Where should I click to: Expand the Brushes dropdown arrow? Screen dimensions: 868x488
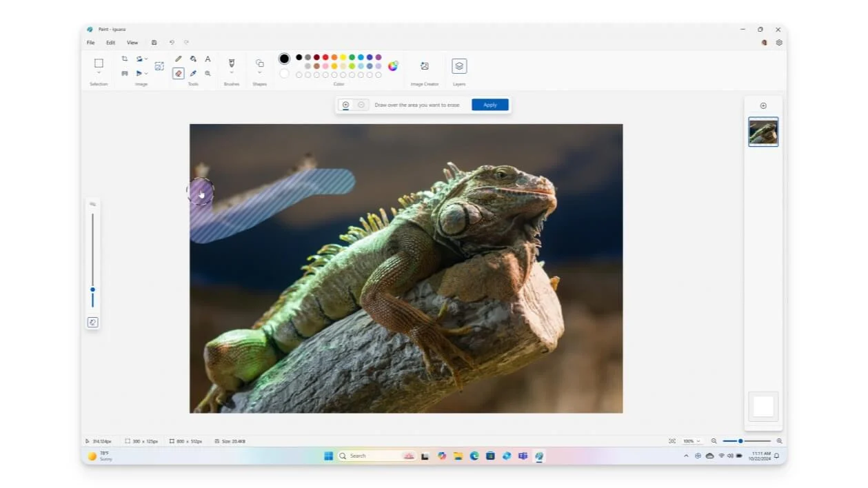pos(232,73)
